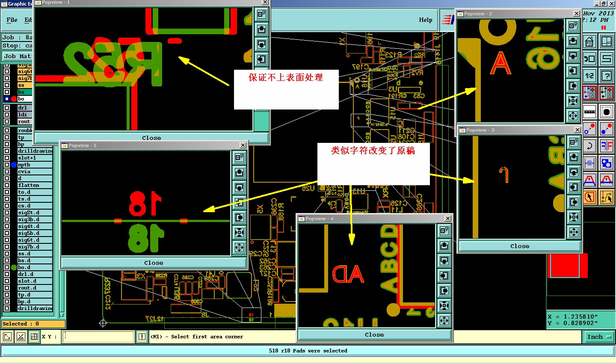Select the arrow cursor selection tool

(589, 197)
